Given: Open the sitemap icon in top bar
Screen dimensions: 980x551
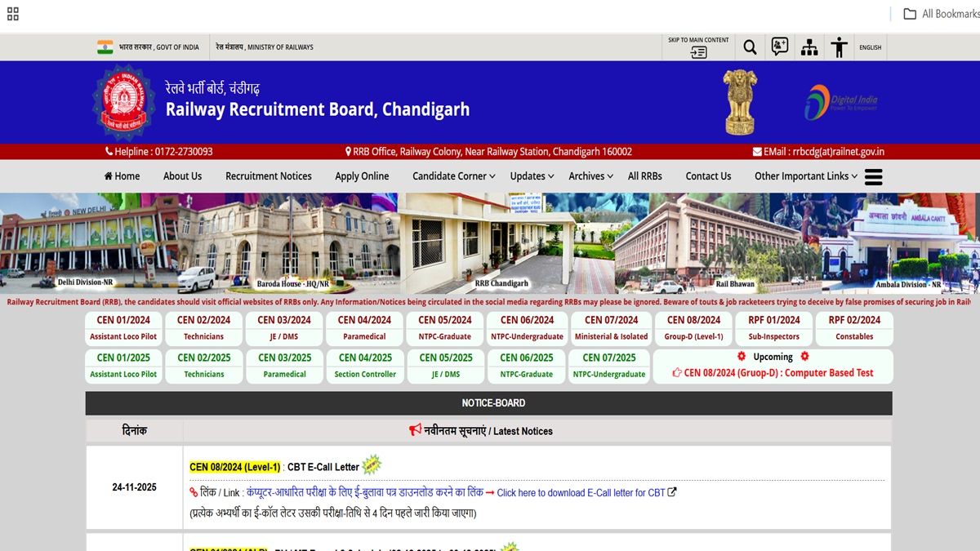Looking at the screenshot, I should click(809, 47).
